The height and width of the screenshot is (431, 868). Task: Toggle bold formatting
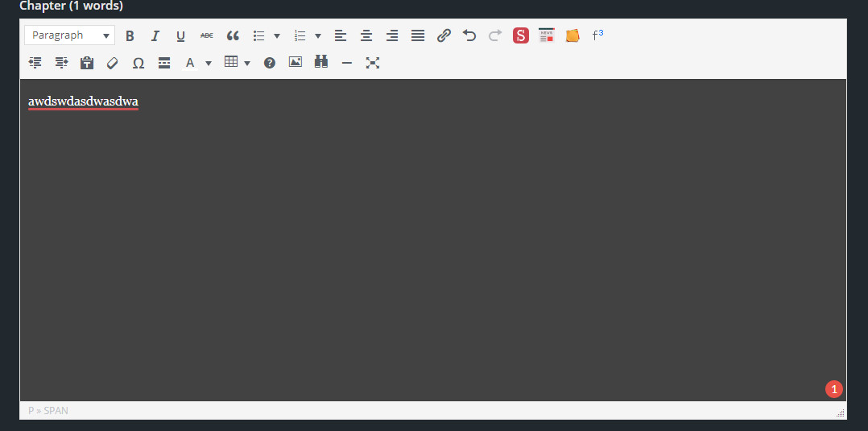point(130,35)
